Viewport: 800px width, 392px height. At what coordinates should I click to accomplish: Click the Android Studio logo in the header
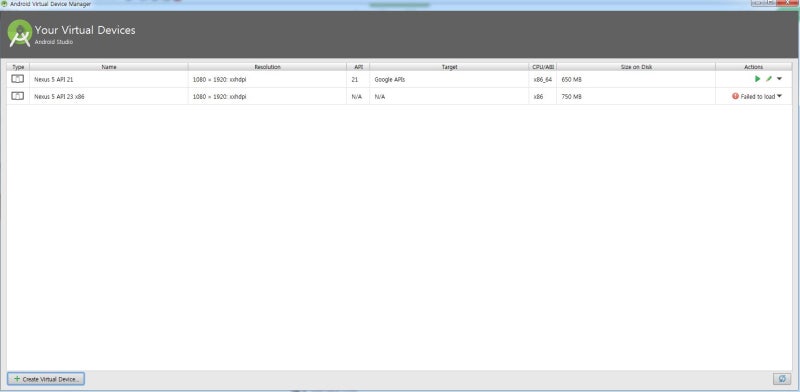[x=20, y=34]
